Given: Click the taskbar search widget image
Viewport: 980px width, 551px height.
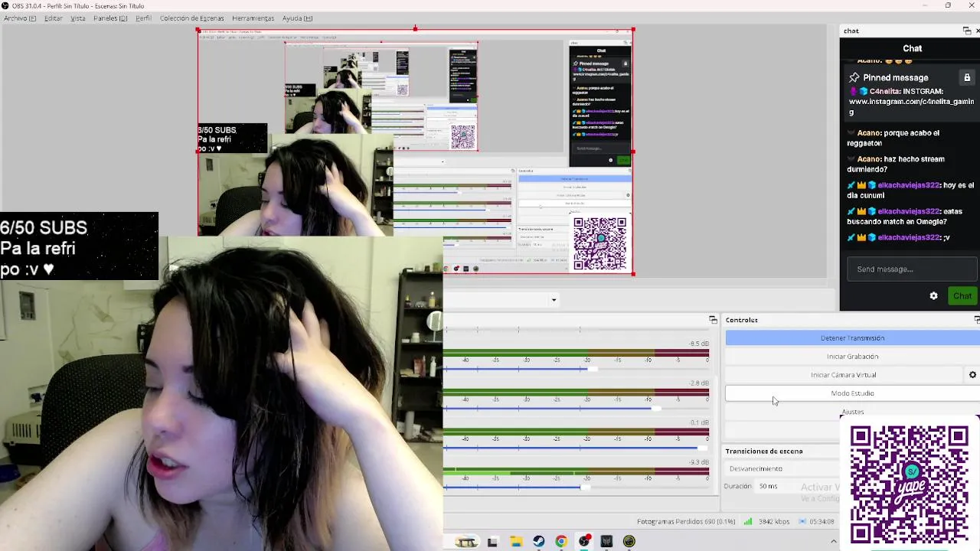Looking at the screenshot, I should (466, 542).
